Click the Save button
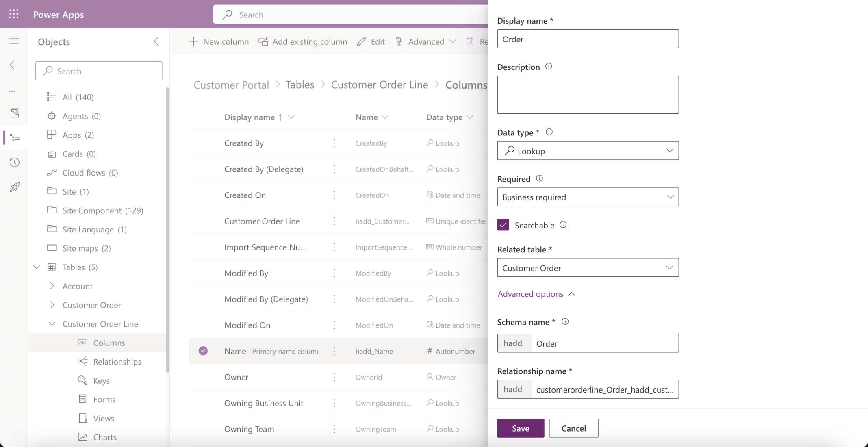 pos(520,428)
